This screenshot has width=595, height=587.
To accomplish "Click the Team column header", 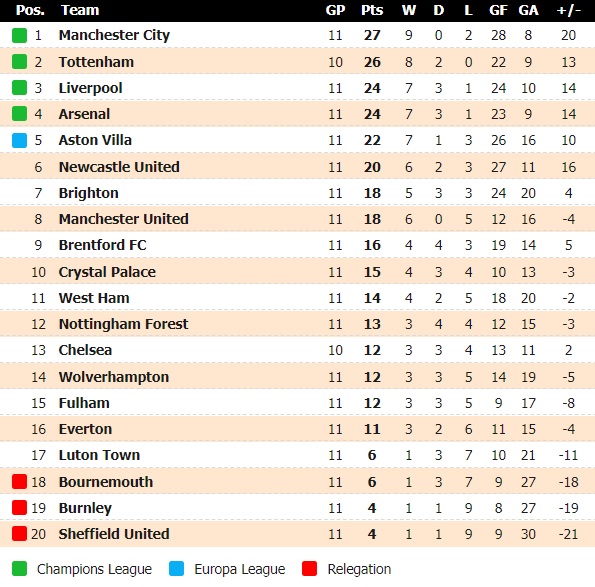I will [80, 10].
